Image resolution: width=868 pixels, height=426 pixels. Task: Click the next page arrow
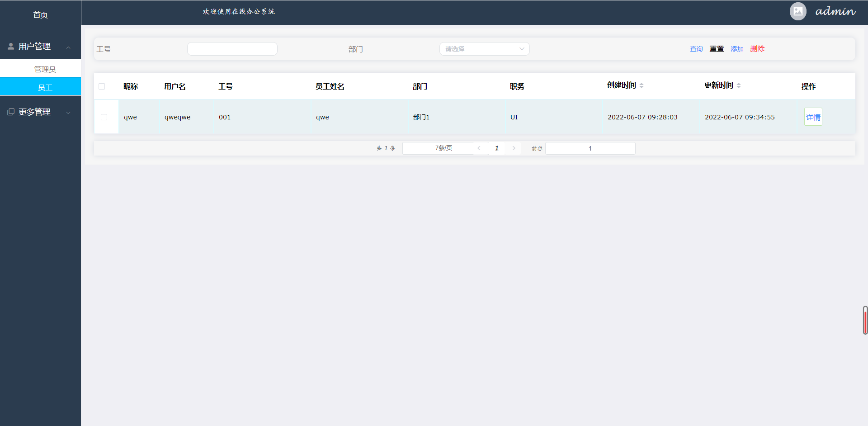coord(514,148)
